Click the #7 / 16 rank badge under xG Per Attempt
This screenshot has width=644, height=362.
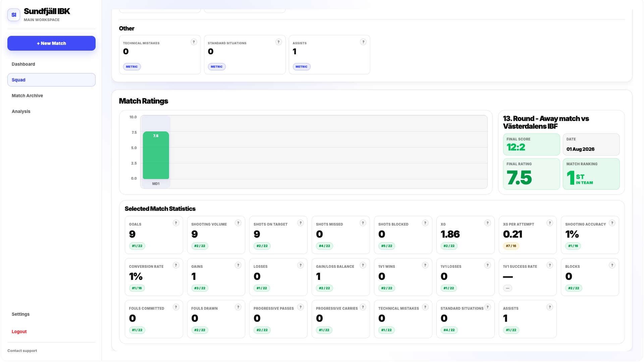tap(511, 246)
